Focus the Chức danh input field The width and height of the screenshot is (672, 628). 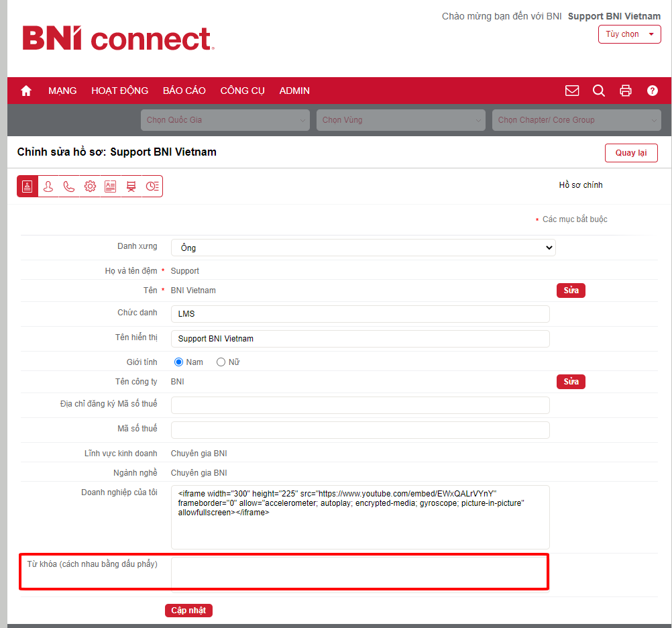coord(360,314)
